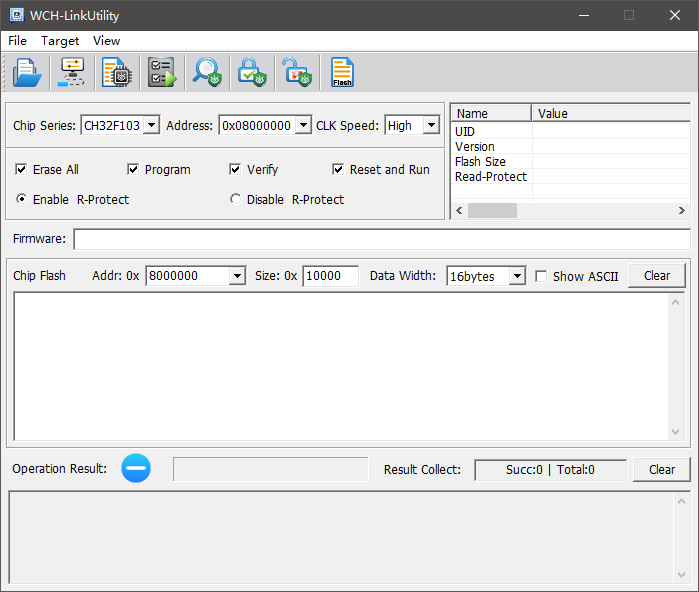Click the Succ:0 | Total:0 result field
The image size is (699, 592).
pos(551,470)
